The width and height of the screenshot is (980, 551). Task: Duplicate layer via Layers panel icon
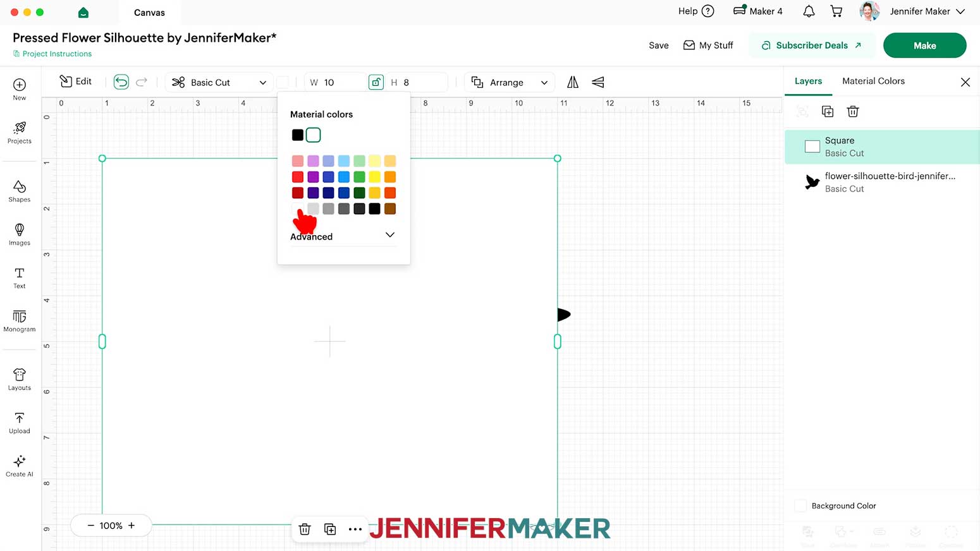click(828, 112)
